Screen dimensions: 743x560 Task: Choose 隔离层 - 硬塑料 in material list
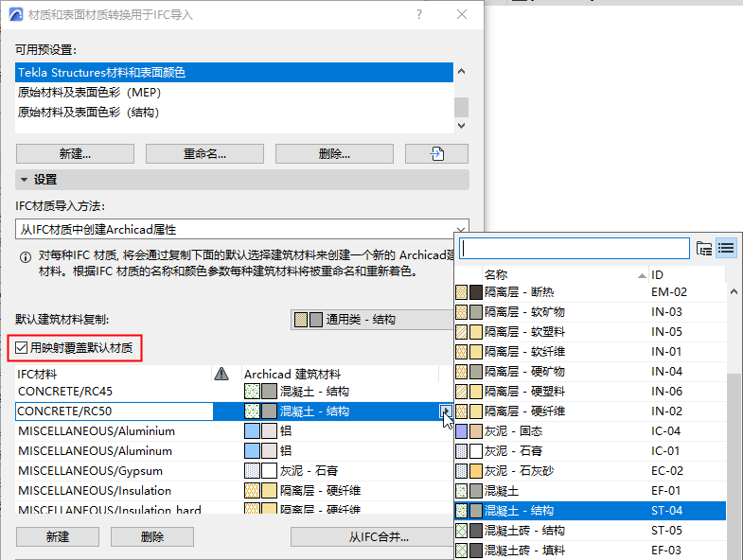point(590,392)
